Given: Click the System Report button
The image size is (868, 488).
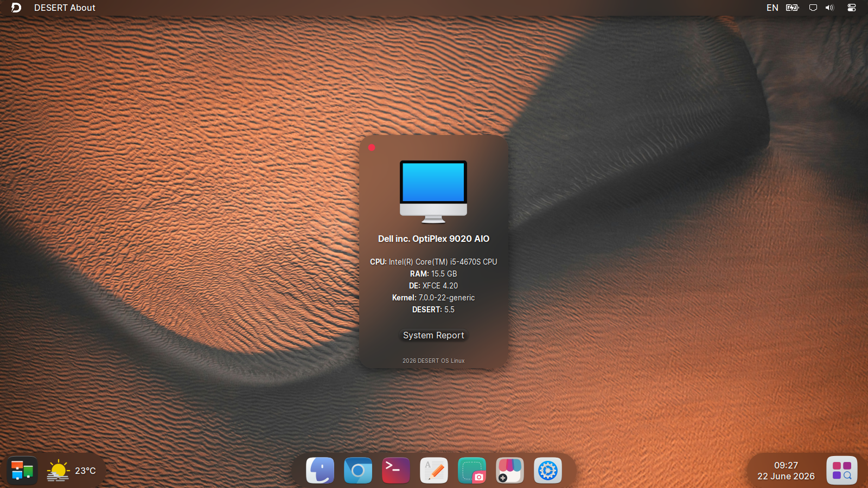Looking at the screenshot, I should 433,335.
